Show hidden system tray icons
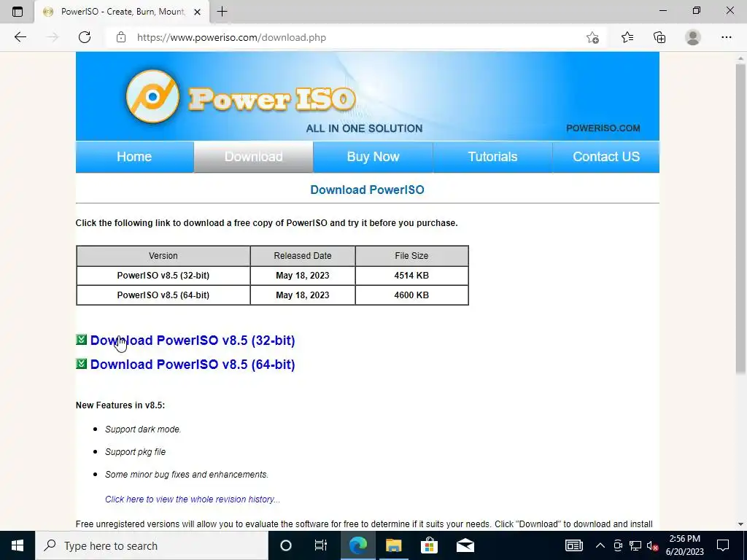 pyautogui.click(x=600, y=545)
